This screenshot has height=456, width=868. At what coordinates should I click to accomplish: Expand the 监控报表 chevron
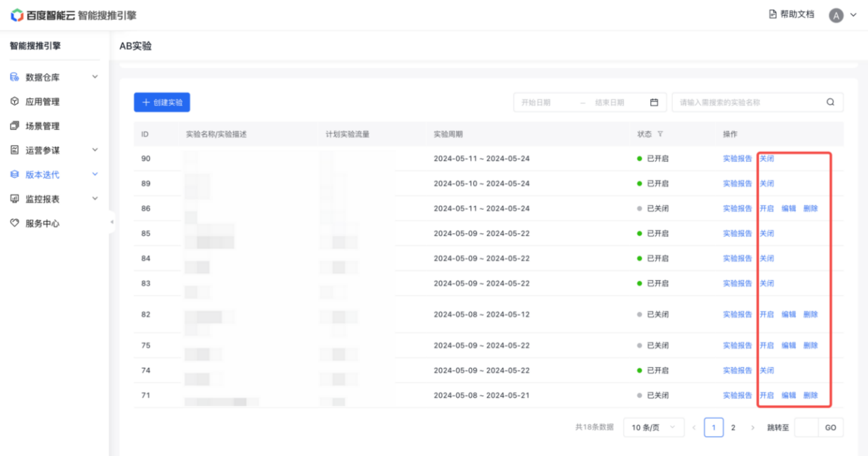tap(95, 198)
